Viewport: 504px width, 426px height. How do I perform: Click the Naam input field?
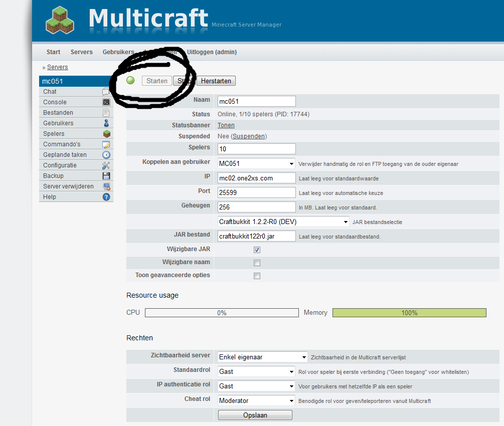click(x=256, y=101)
